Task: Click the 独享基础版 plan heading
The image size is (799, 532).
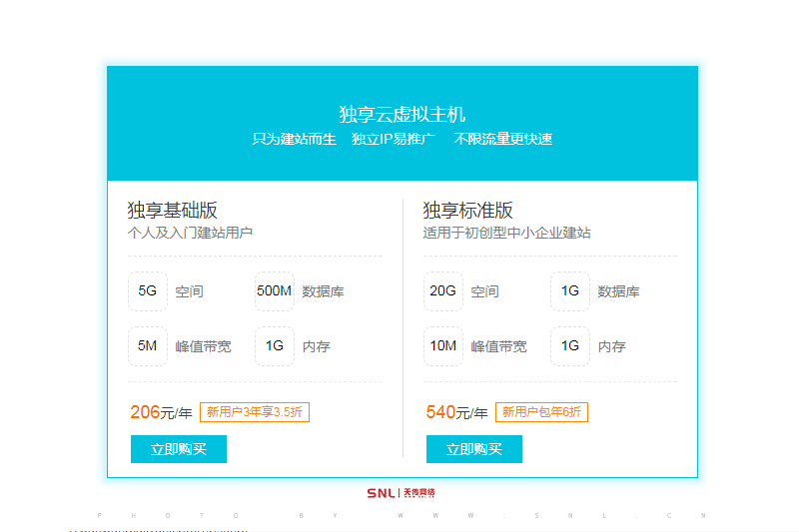Action: pos(173,211)
